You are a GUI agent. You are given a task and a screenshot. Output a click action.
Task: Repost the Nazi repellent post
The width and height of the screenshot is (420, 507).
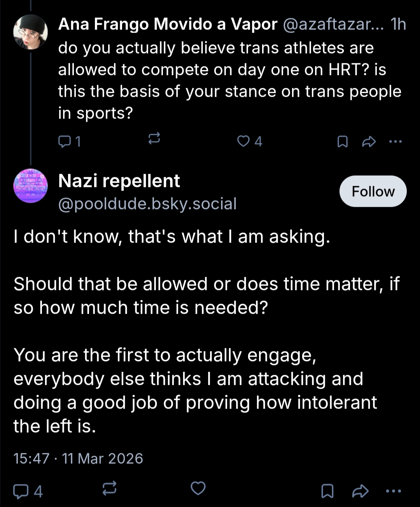pos(109,489)
